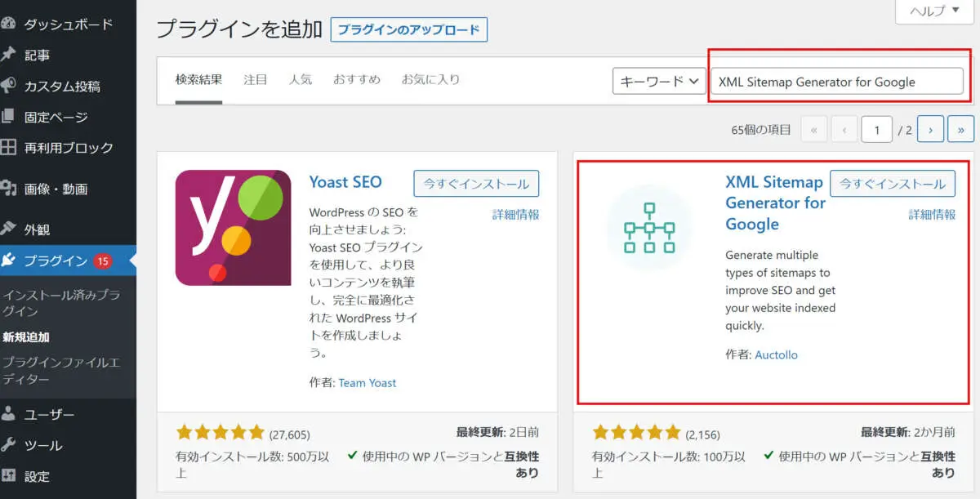Open インストール済みプラグイン submenu
Image resolution: width=980 pixels, height=499 pixels.
61,303
